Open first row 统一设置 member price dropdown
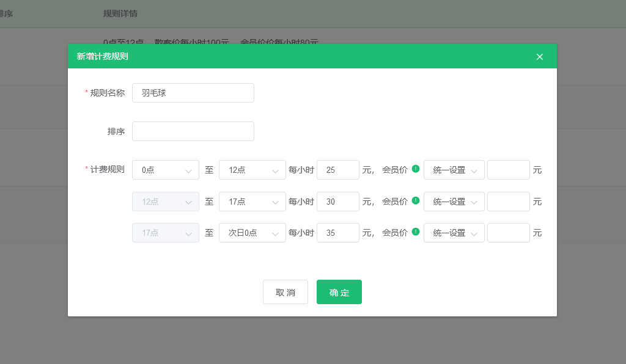The height and width of the screenshot is (364, 626). pos(454,170)
